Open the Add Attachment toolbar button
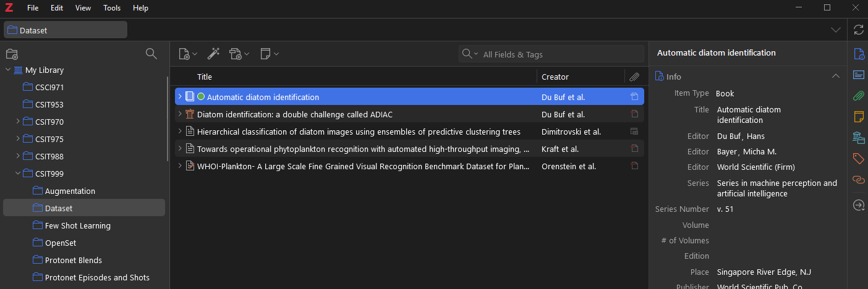The width and height of the screenshot is (868, 289). pyautogui.click(x=239, y=54)
